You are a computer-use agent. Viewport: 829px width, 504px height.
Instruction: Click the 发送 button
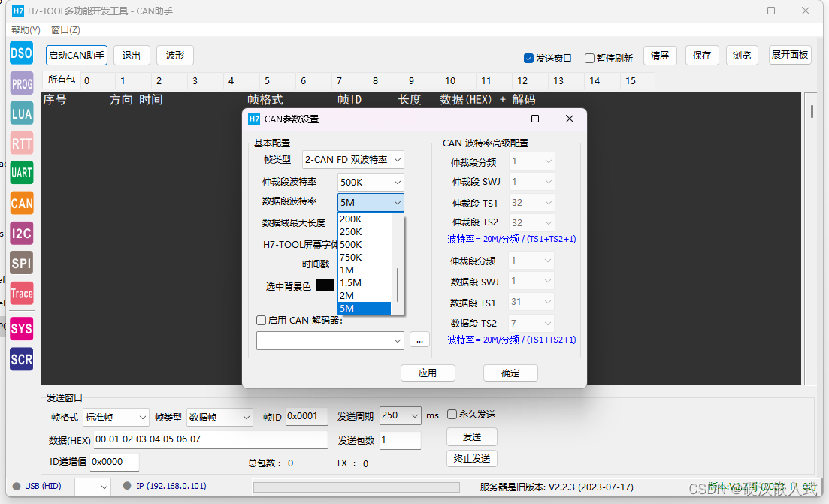click(472, 437)
